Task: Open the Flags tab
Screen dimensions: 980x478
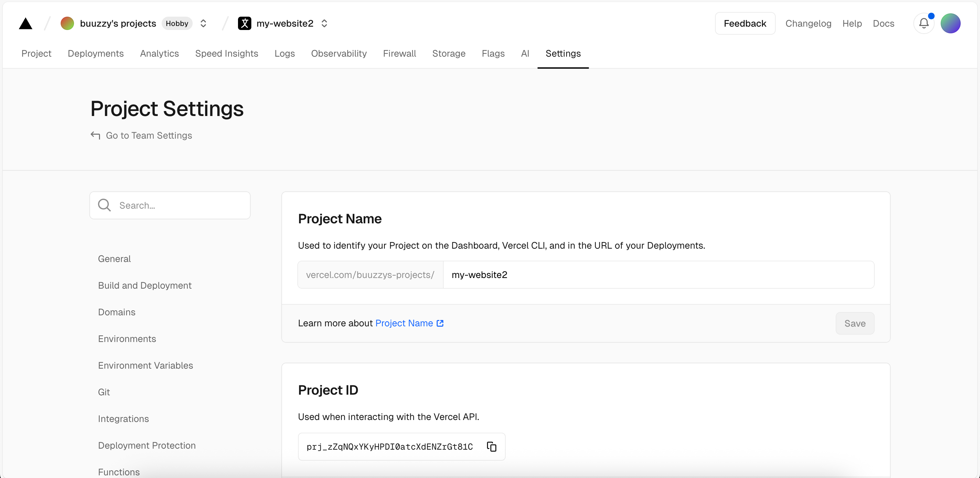Action: (493, 54)
